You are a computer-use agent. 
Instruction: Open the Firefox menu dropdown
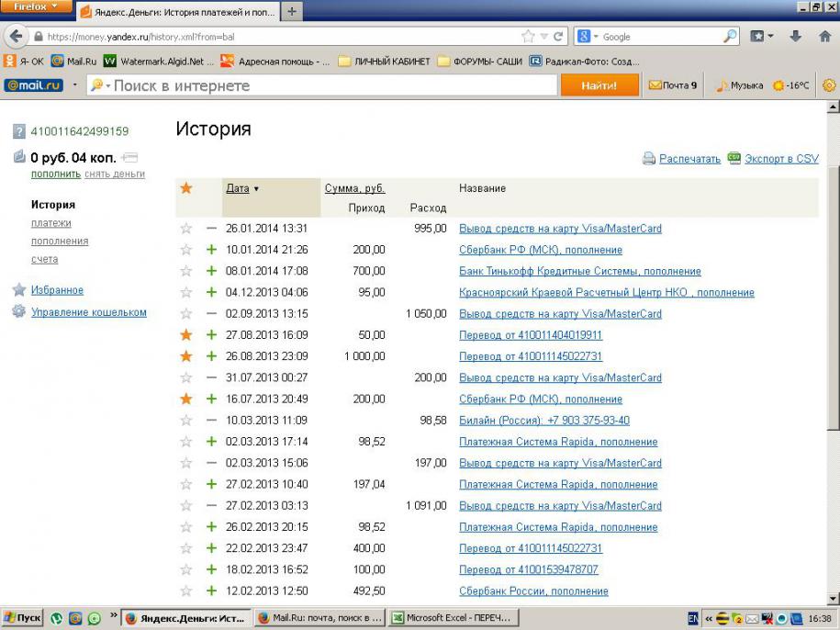[x=36, y=6]
